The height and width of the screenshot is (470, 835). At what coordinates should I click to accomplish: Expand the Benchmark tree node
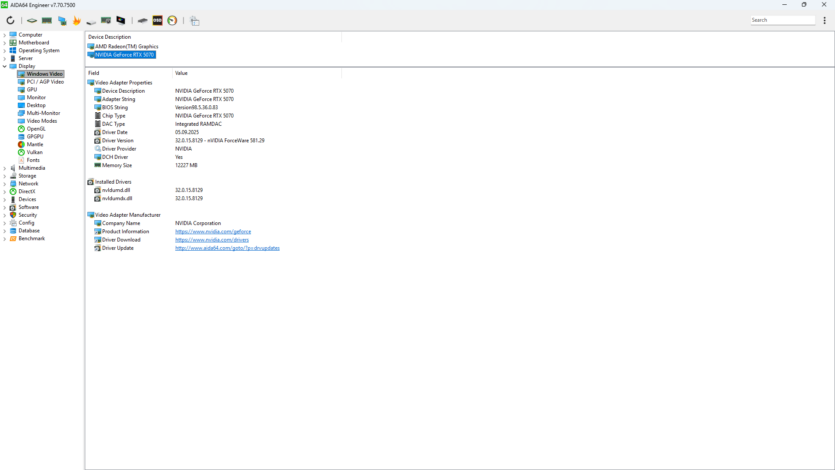pos(4,239)
